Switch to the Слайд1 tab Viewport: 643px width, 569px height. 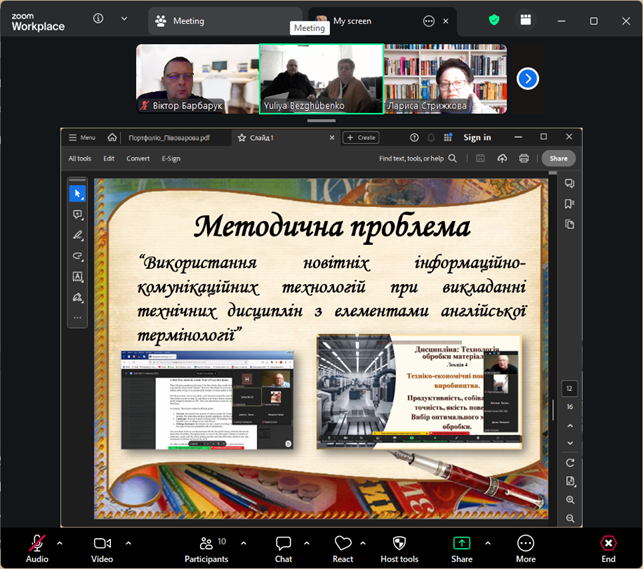coord(261,138)
